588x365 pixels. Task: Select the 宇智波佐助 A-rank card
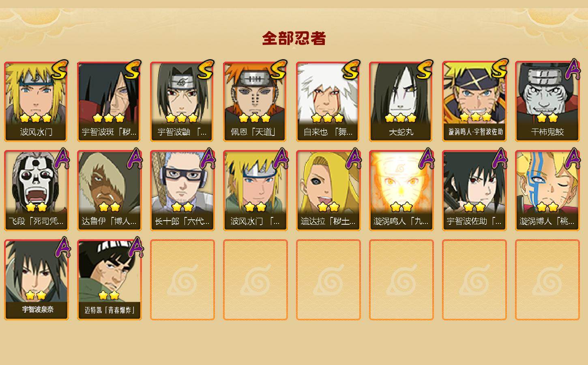pyautogui.click(x=474, y=191)
